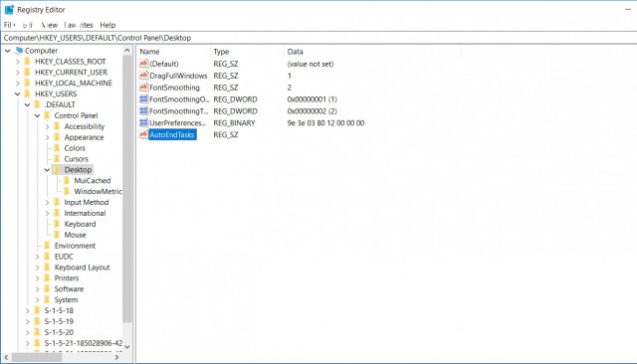
Task: Click the Desktop folder icon in tree
Action: (57, 170)
